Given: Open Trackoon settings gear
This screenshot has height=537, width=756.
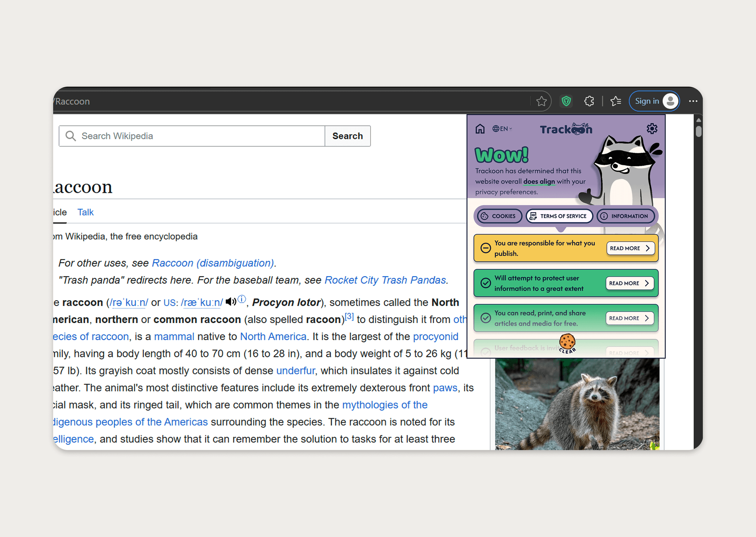Looking at the screenshot, I should coord(652,129).
